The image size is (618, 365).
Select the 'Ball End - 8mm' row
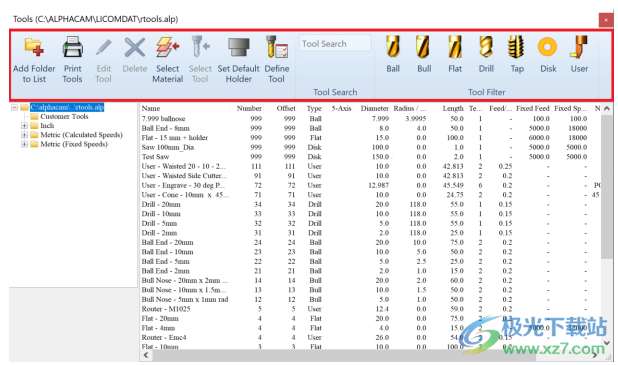(x=370, y=128)
